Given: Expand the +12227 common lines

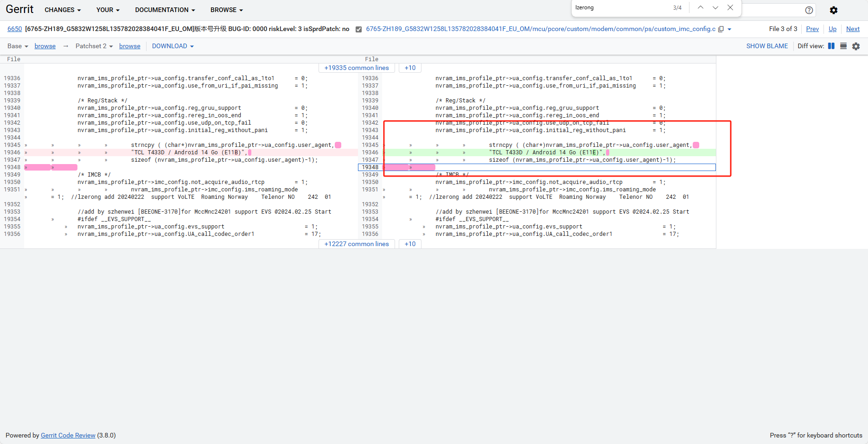Looking at the screenshot, I should (357, 244).
